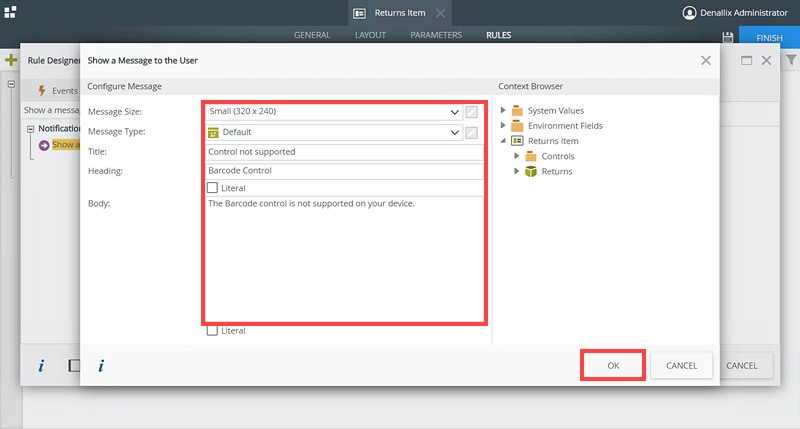Click the Environment Fields folder icon
The height and width of the screenshot is (429, 800).
tap(517, 126)
